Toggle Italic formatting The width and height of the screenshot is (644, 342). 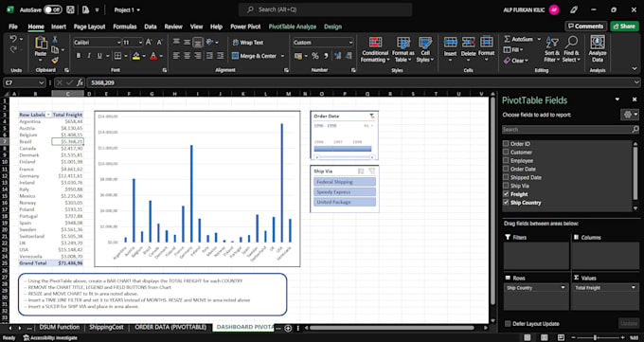click(x=89, y=56)
